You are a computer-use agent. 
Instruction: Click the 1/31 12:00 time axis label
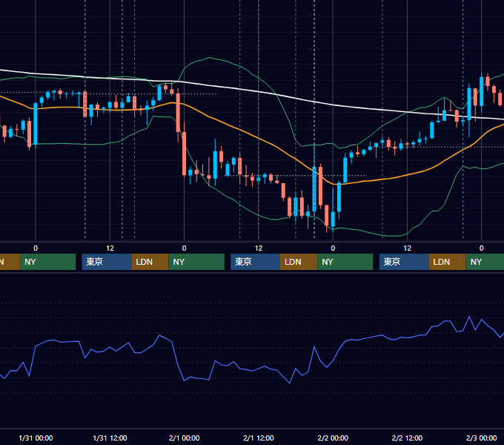(x=110, y=438)
